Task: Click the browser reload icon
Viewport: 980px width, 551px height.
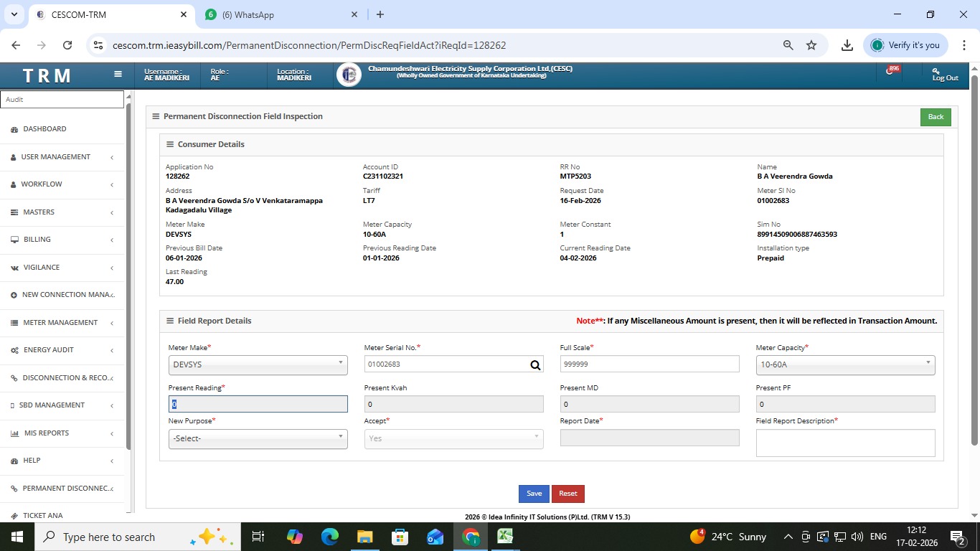Action: (x=67, y=45)
